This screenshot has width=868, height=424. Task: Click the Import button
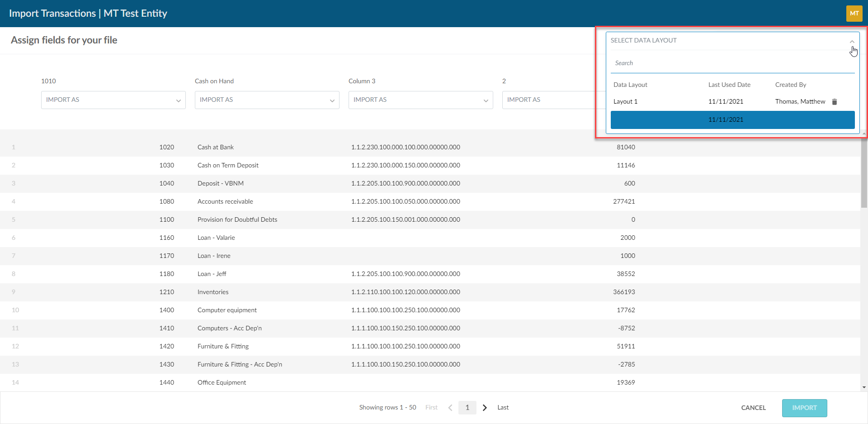(805, 408)
